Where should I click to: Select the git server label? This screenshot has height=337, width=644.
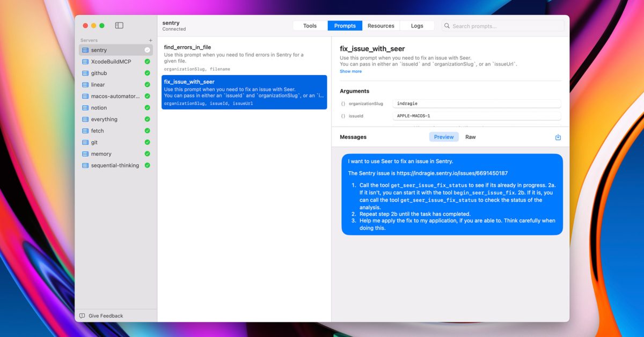pyautogui.click(x=94, y=142)
